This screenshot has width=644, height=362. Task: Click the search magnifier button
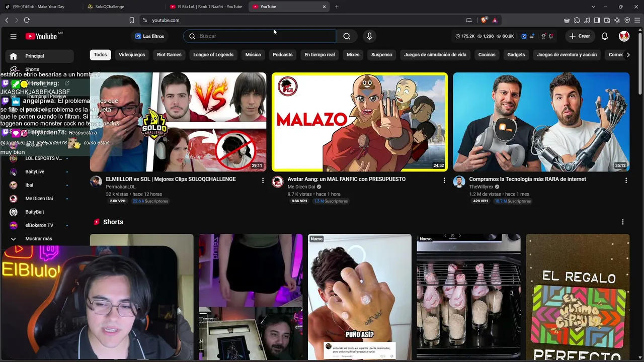coord(347,36)
